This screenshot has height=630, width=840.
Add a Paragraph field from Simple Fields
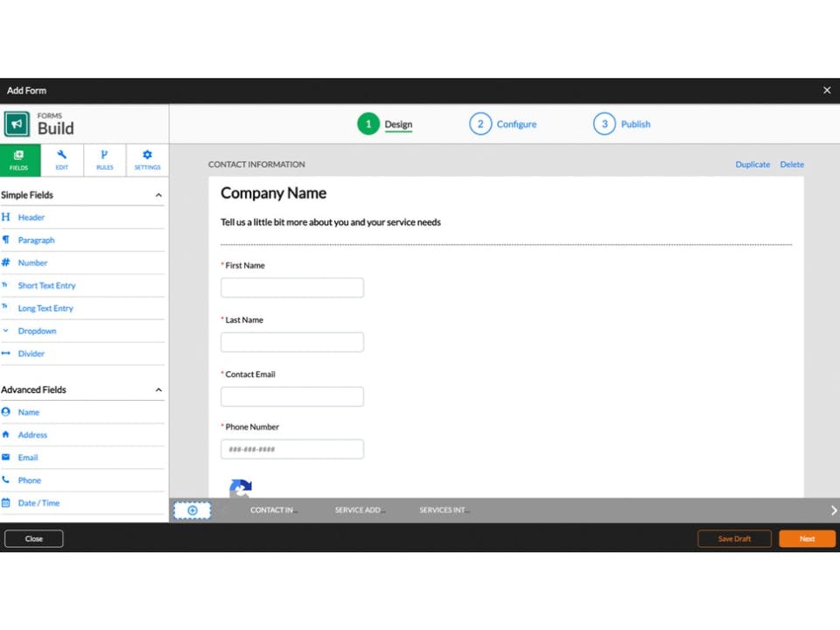coord(35,240)
